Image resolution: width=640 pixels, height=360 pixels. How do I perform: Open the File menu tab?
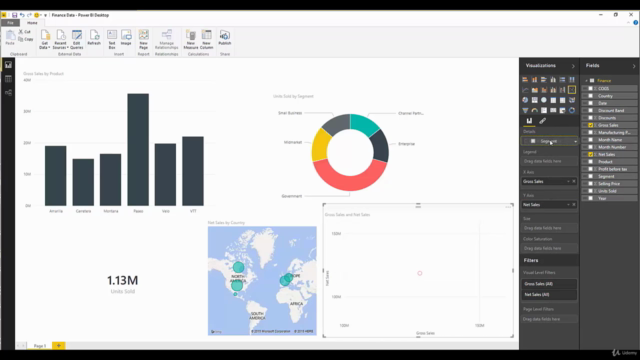[x=10, y=23]
